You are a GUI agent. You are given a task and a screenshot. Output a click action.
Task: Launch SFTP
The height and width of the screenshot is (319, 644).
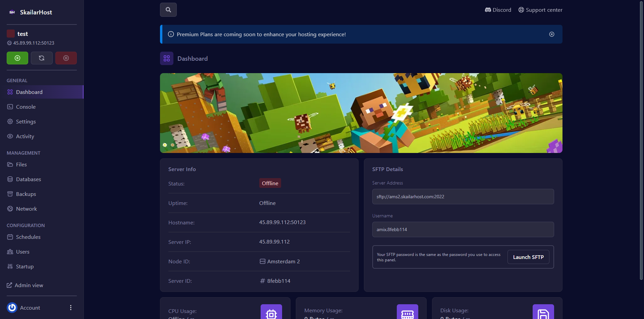pyautogui.click(x=528, y=257)
